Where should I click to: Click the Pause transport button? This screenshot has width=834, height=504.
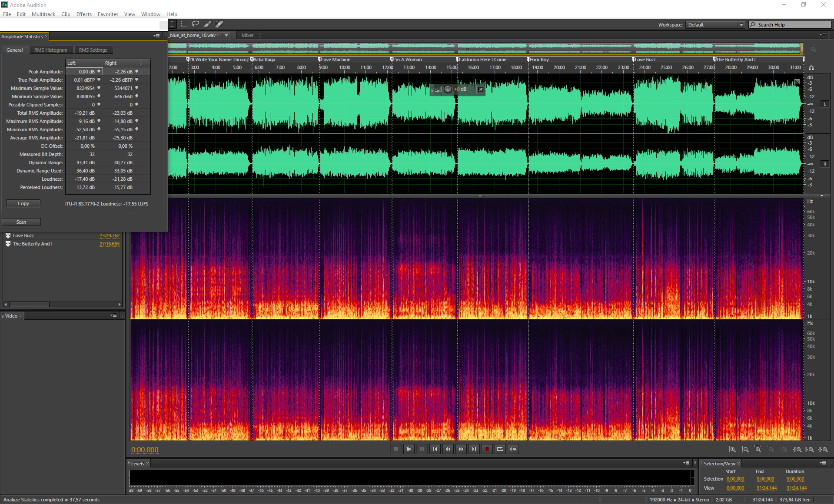(422, 449)
